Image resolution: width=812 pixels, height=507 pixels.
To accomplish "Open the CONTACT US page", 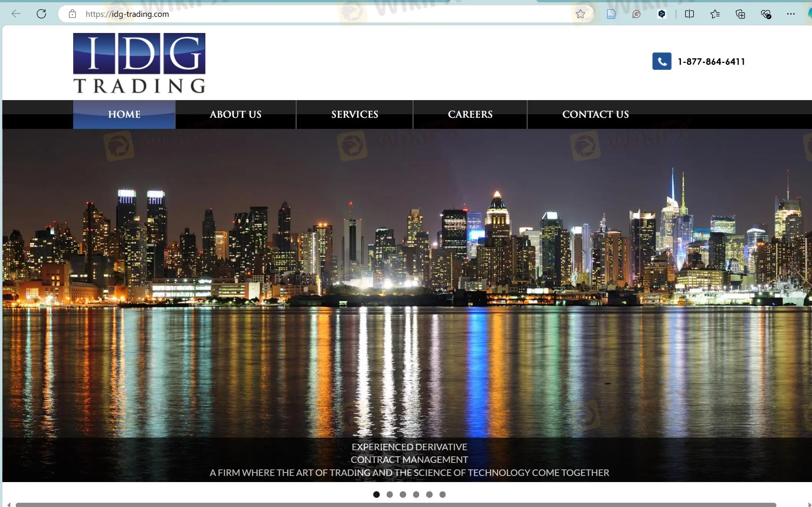I will click(x=595, y=114).
